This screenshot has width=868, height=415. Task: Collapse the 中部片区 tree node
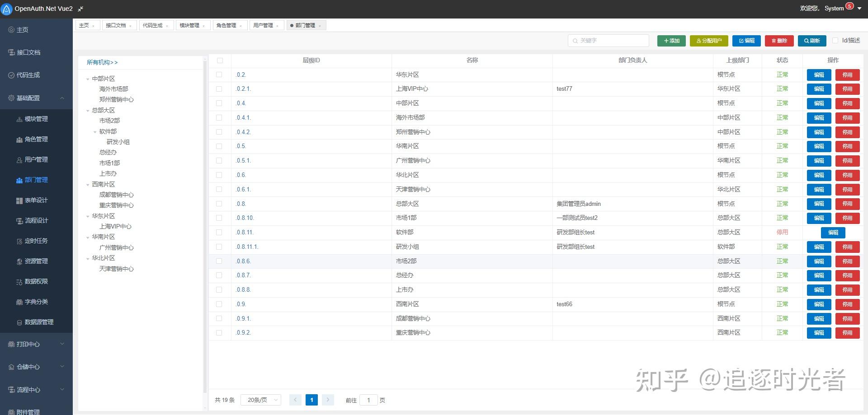point(88,79)
